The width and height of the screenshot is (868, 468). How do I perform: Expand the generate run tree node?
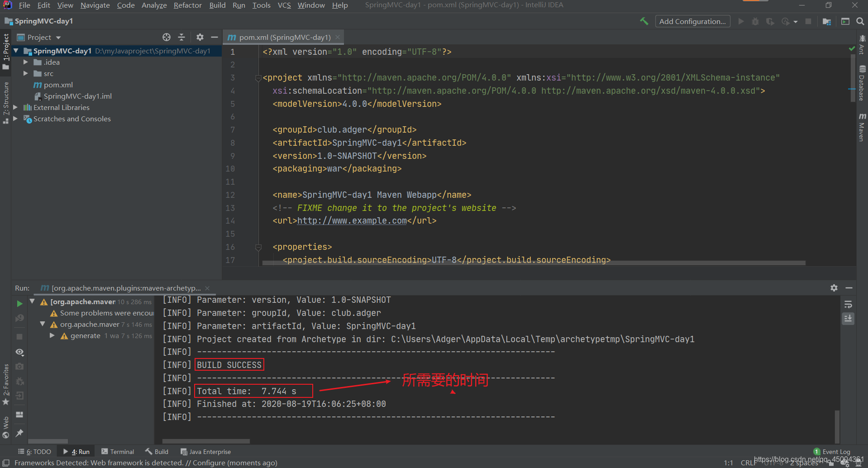[x=52, y=335]
